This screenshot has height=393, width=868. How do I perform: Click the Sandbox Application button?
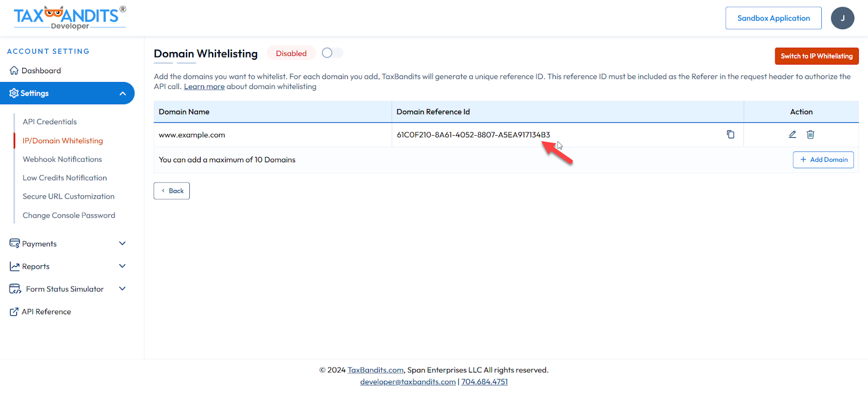click(774, 18)
